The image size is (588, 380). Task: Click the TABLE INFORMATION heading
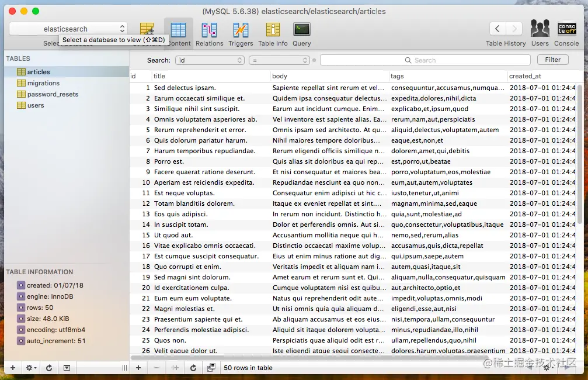(39, 272)
